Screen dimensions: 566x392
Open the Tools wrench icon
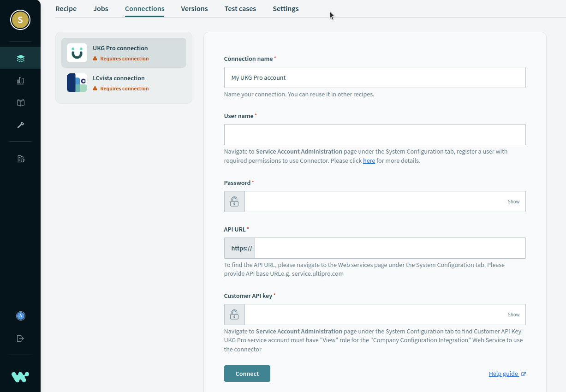click(20, 125)
